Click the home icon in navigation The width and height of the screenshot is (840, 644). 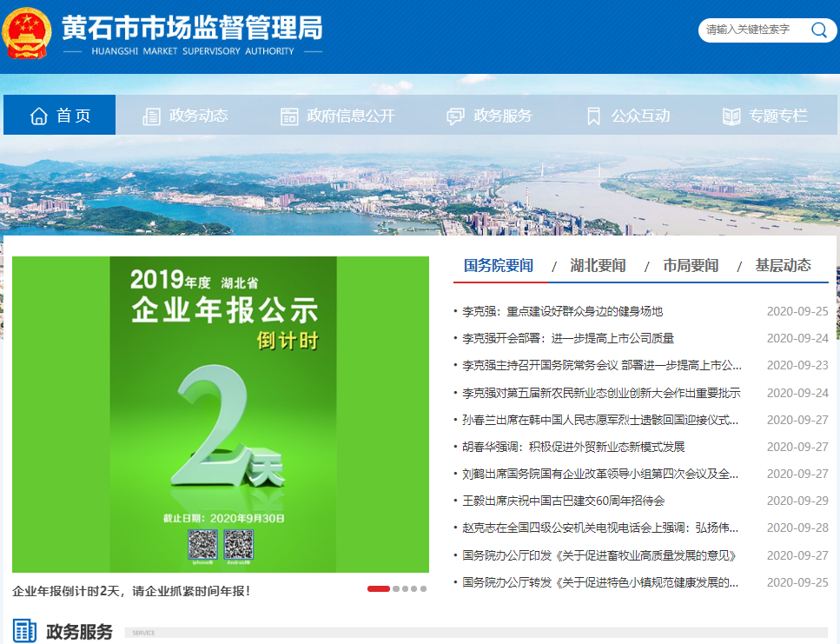[38, 116]
